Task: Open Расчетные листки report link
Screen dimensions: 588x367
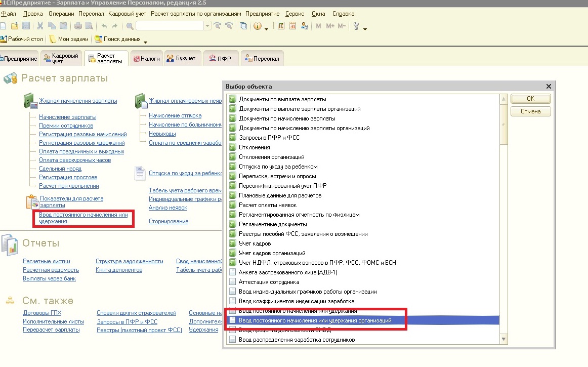Action: tap(46, 261)
